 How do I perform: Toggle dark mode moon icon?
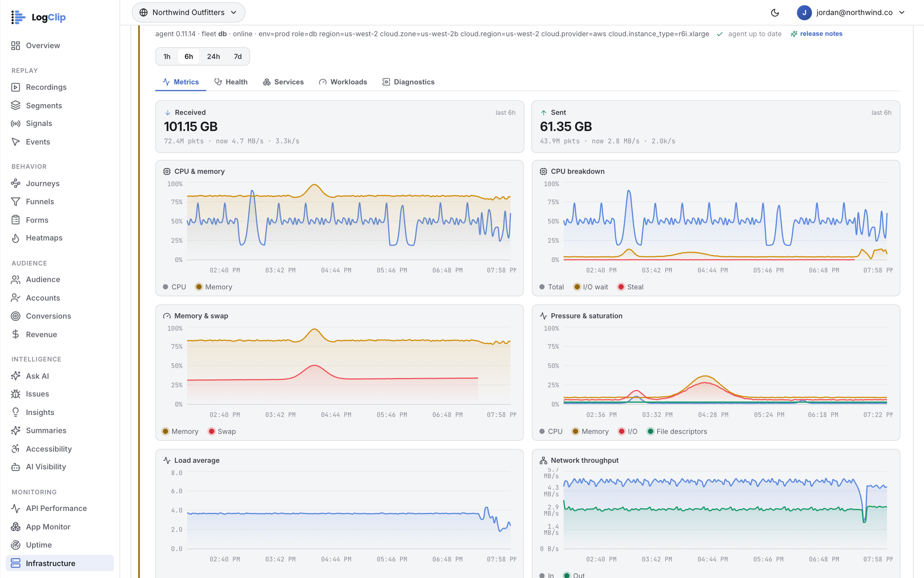[775, 13]
